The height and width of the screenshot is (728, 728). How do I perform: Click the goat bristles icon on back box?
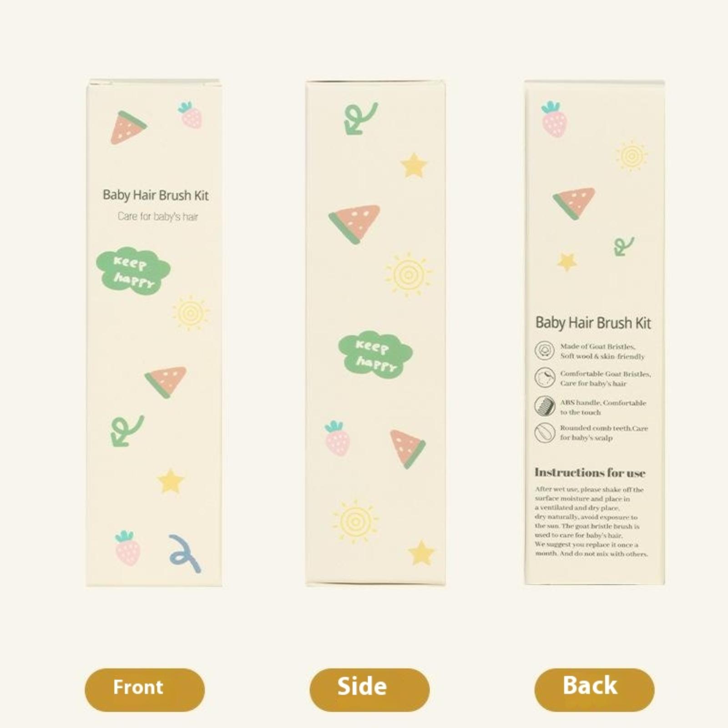coord(545,351)
